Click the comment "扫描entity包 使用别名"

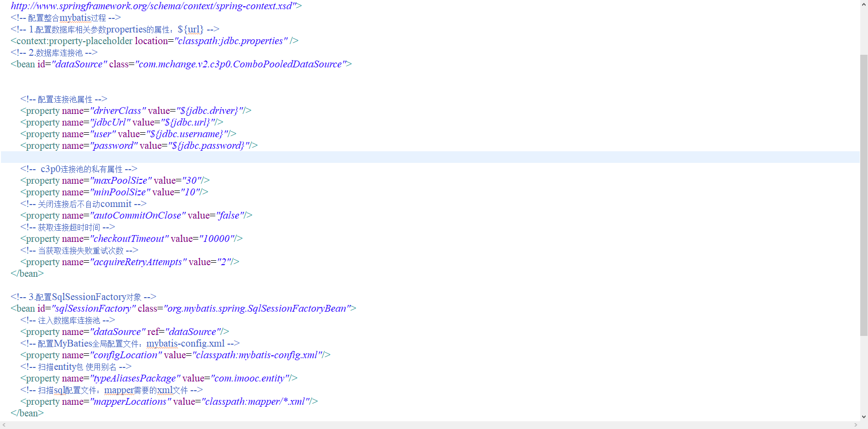pyautogui.click(x=76, y=367)
